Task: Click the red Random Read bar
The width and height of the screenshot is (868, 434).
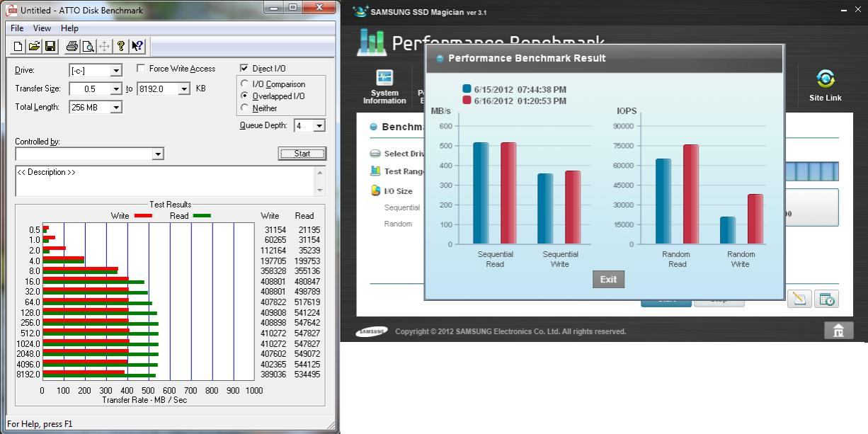Action: click(690, 194)
